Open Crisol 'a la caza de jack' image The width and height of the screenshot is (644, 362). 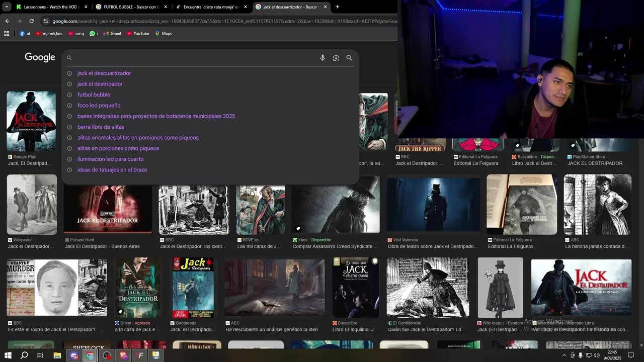coord(137,288)
